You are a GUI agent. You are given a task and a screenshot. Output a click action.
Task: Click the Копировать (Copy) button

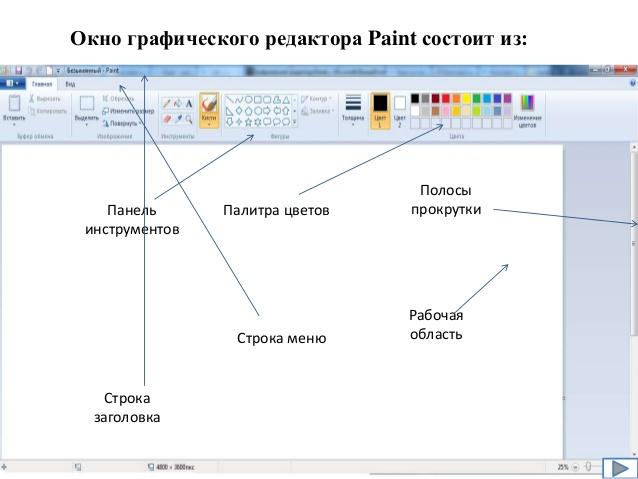tap(48, 111)
